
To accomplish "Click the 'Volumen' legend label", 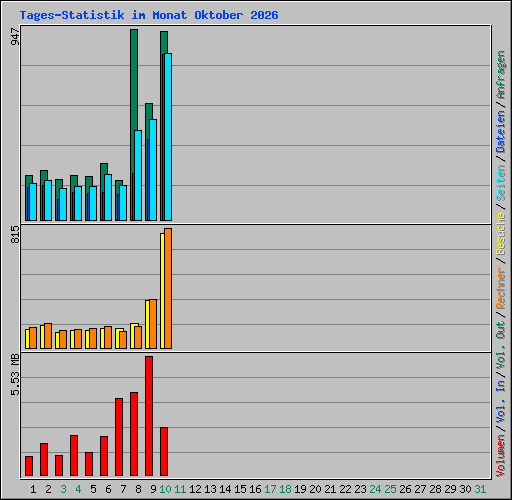I will coord(501,456).
